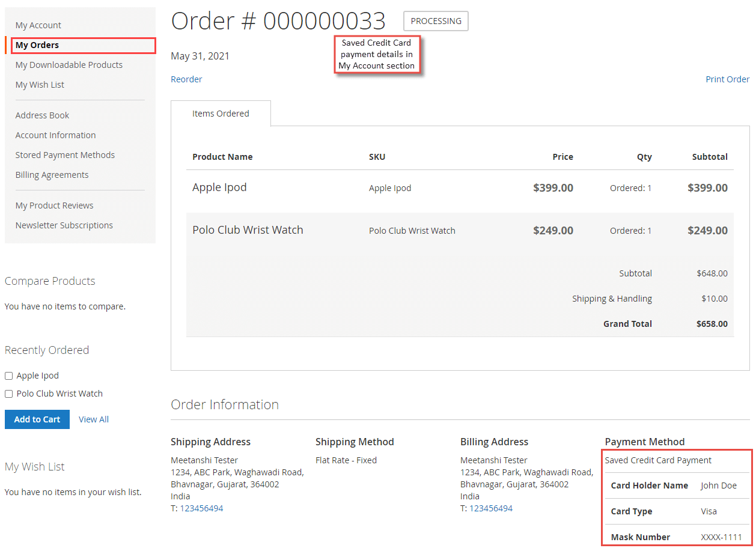The image size is (756, 551).
Task: Click the Compare Products heading
Action: [50, 281]
